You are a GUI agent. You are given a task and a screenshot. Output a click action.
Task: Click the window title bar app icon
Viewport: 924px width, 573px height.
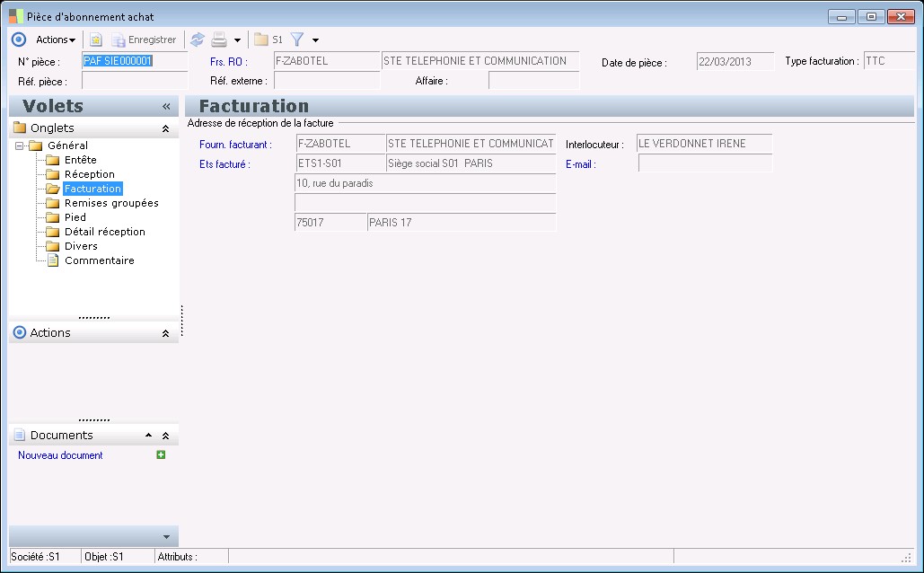[16, 16]
